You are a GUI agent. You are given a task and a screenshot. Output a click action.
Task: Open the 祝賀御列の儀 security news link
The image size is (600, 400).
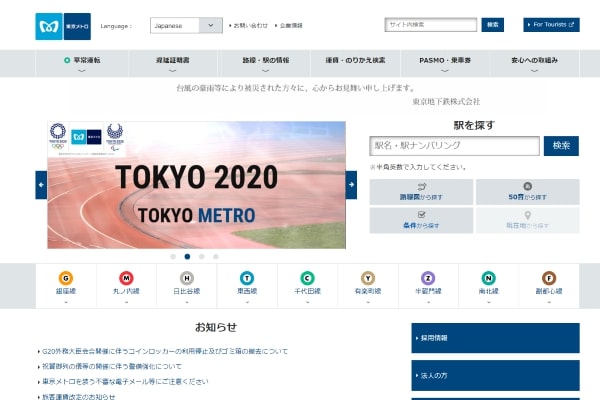(x=112, y=366)
